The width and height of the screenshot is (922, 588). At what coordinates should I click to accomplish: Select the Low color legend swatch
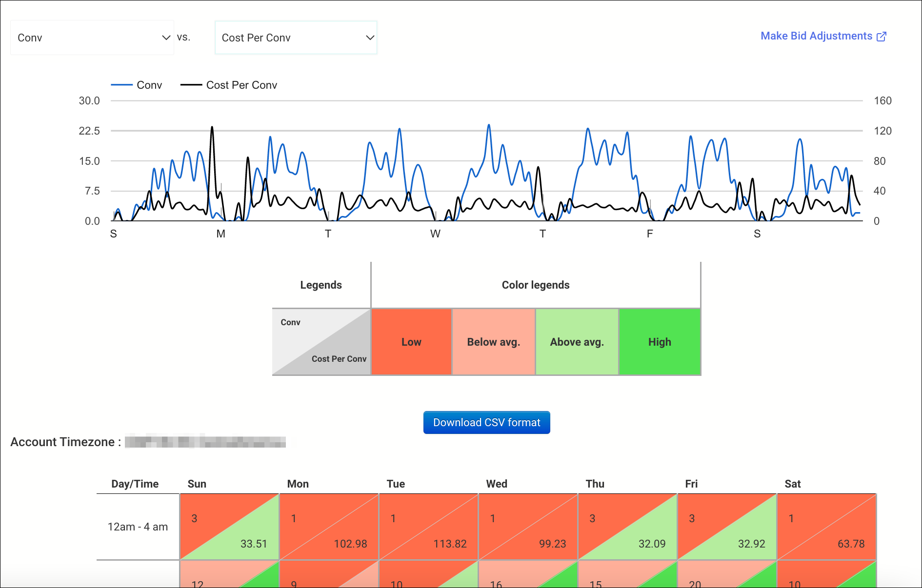tap(411, 342)
